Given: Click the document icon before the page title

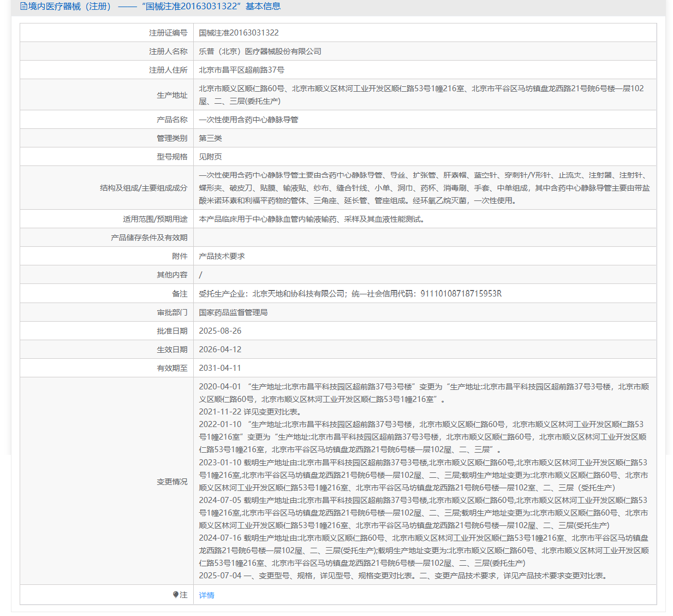Looking at the screenshot, I should pos(23,7).
